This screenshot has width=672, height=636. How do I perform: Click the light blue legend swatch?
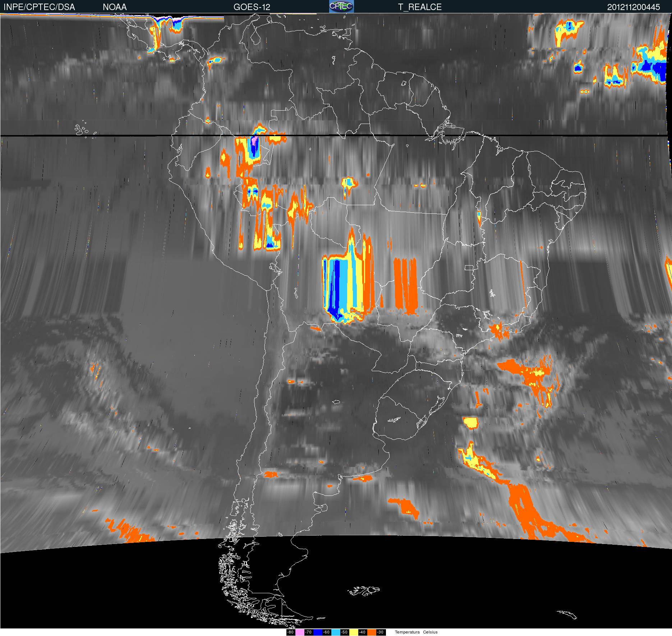[x=336, y=632]
